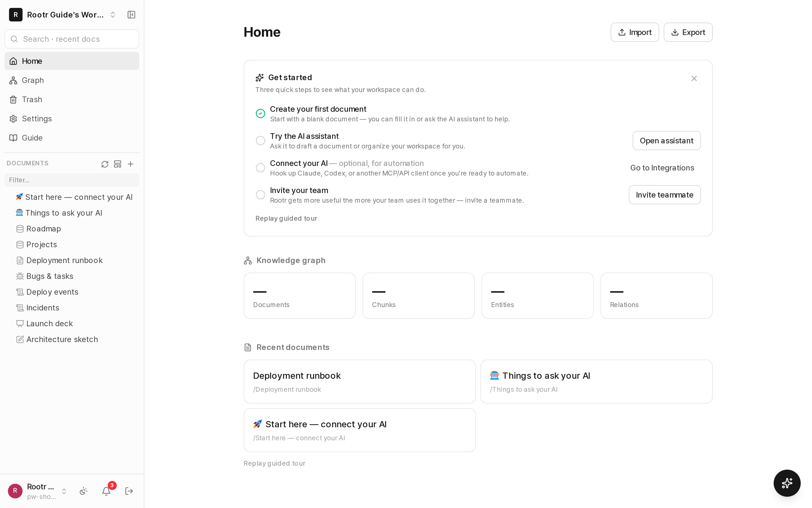Click Replay guided tour inside Get started card
The width and height of the screenshot is (812, 508).
click(286, 218)
